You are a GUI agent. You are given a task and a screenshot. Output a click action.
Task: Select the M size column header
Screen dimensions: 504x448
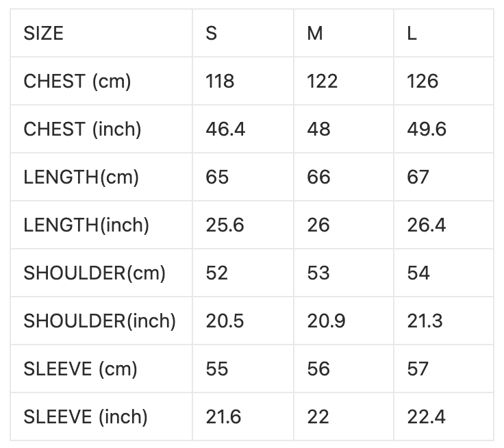315,33
